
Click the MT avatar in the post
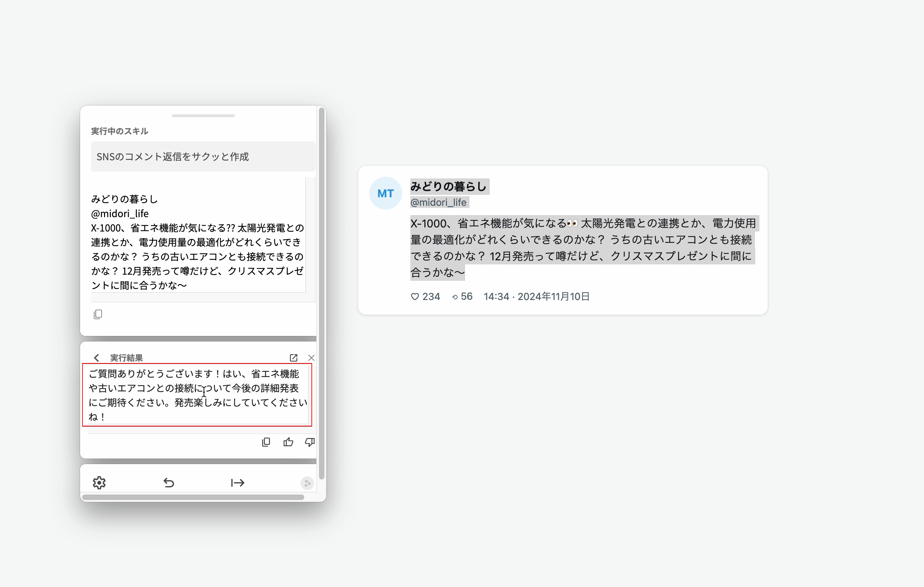pos(385,193)
